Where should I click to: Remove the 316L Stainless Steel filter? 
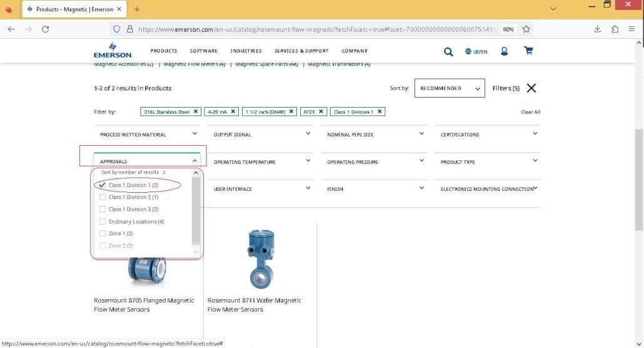coord(196,111)
